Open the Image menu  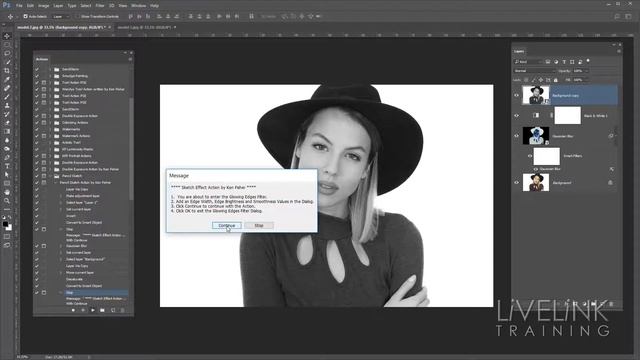pos(43,6)
